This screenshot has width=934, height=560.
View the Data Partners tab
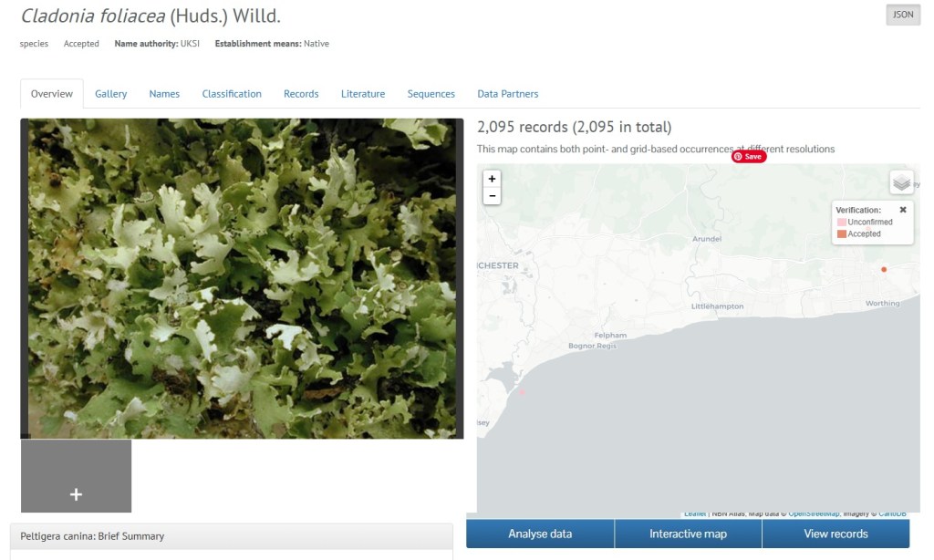(x=507, y=94)
